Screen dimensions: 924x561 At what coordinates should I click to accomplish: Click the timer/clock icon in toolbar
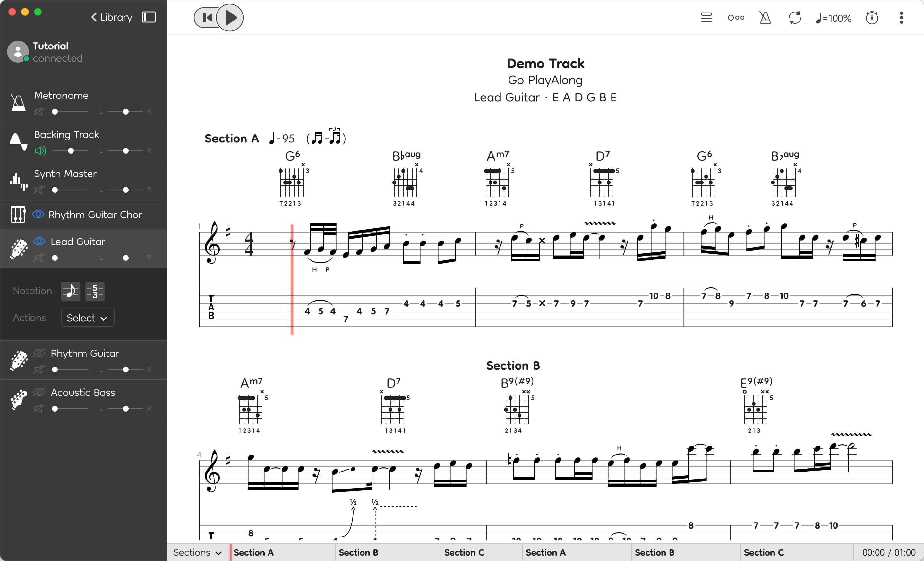[873, 18]
